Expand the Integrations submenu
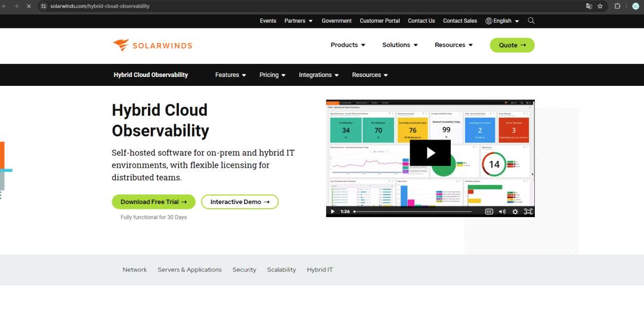Screen dimensions: 644x315 (x=318, y=75)
